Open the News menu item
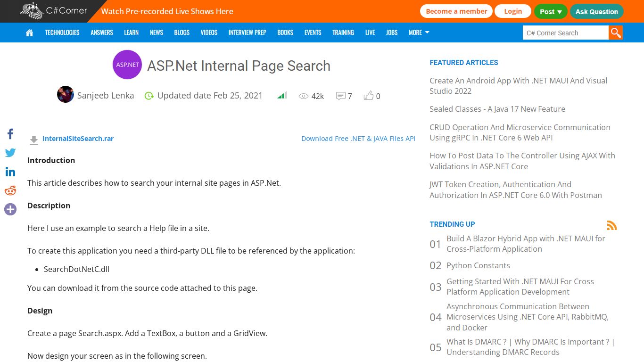Viewport: 644px width, 362px height. click(x=157, y=33)
